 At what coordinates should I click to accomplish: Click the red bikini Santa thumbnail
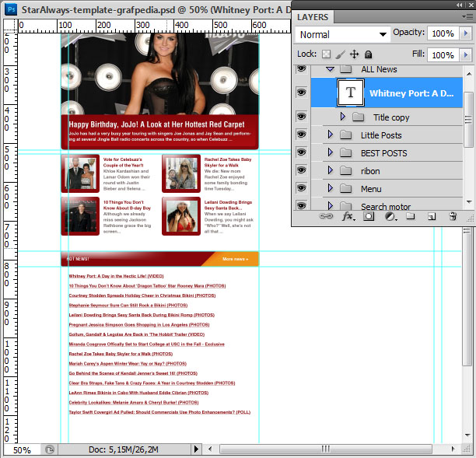181,216
